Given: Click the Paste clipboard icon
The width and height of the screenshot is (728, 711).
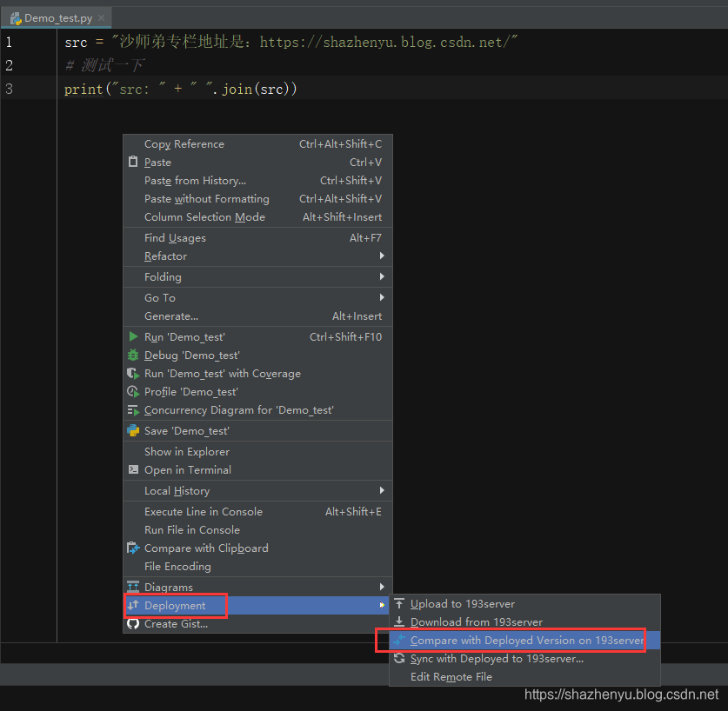Looking at the screenshot, I should coord(133,162).
